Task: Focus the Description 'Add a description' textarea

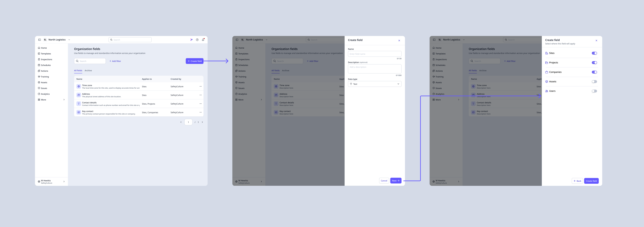Action: click(375, 69)
